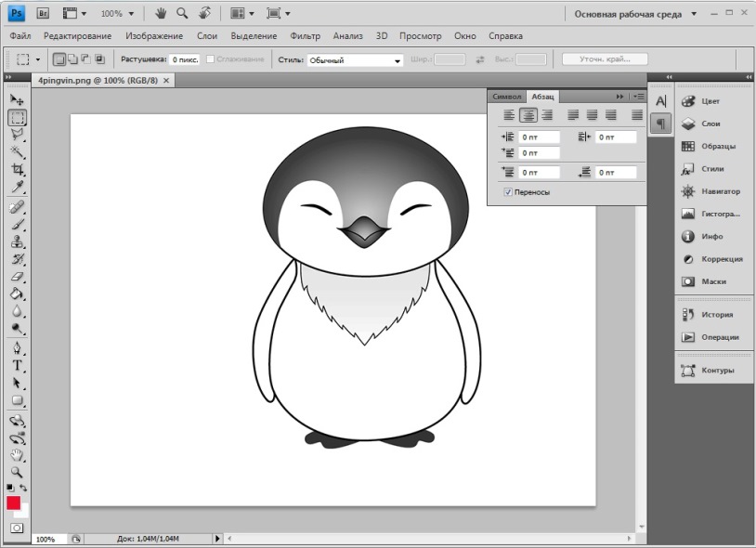The width and height of the screenshot is (756, 548).
Task: Select the Move tool
Action: [17, 99]
